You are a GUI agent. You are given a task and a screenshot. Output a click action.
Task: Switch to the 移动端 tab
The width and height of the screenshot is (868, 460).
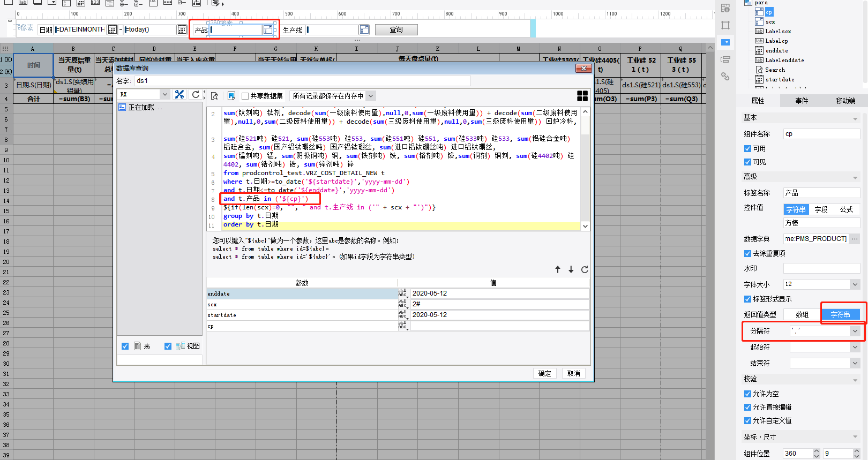[845, 101]
